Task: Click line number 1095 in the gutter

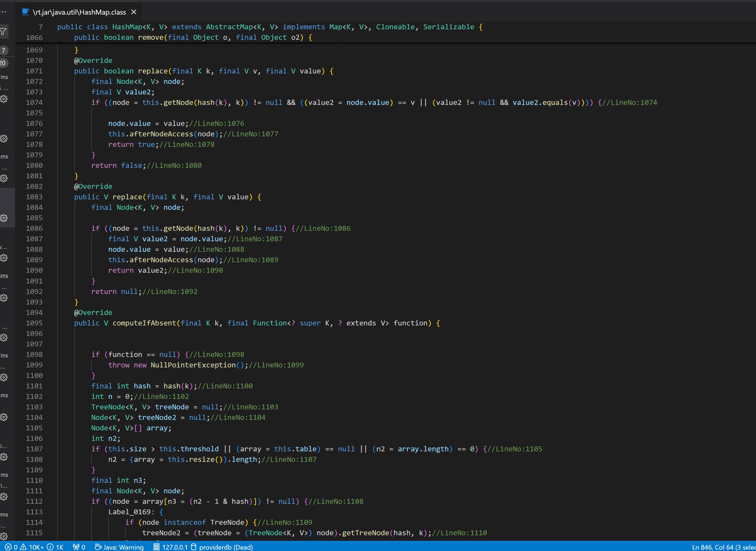Action: (34, 323)
